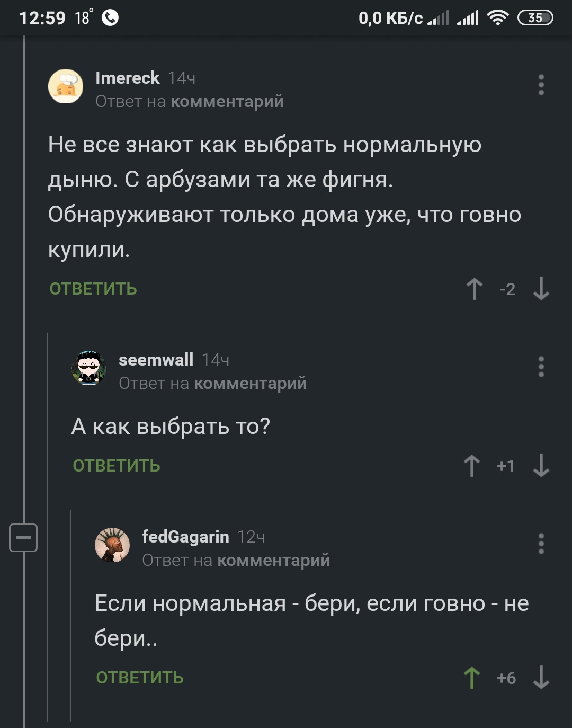572x728 pixels.
Task: Open seemwall's profile avatar
Action: pos(89,368)
